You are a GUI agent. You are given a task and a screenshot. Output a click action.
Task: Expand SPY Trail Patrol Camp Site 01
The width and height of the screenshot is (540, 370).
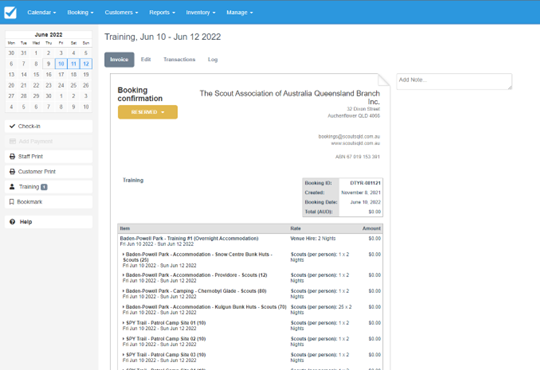click(x=123, y=323)
